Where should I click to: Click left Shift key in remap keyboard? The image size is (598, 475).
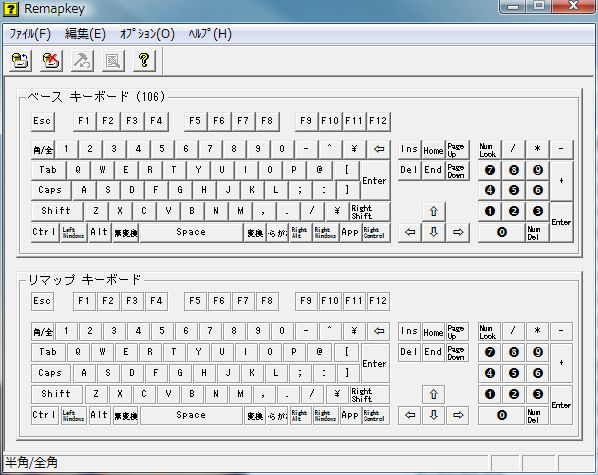coord(56,394)
